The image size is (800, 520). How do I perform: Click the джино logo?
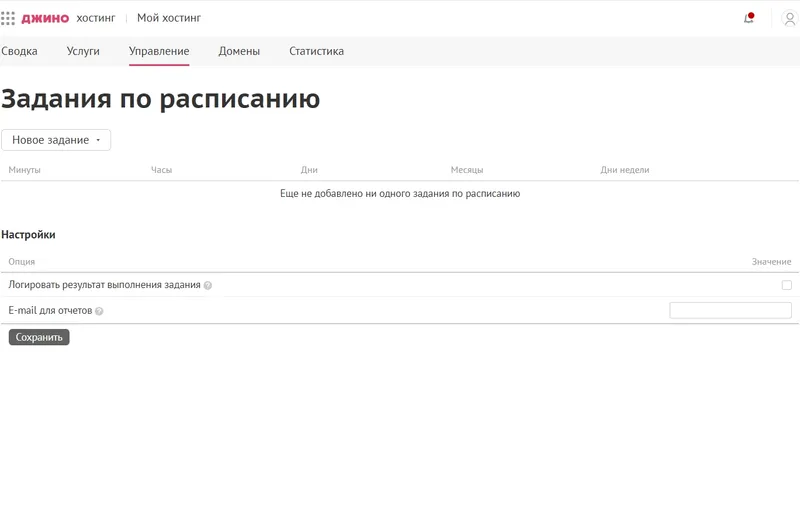(x=45, y=18)
